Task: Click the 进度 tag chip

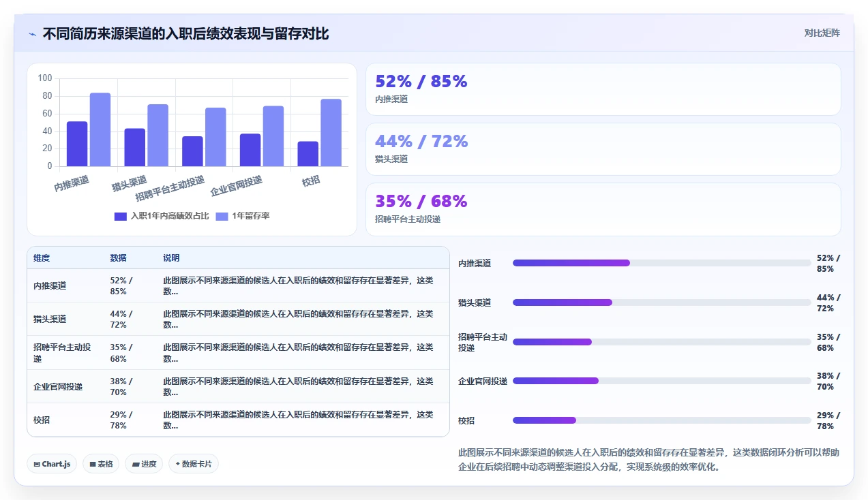Action: (x=144, y=464)
